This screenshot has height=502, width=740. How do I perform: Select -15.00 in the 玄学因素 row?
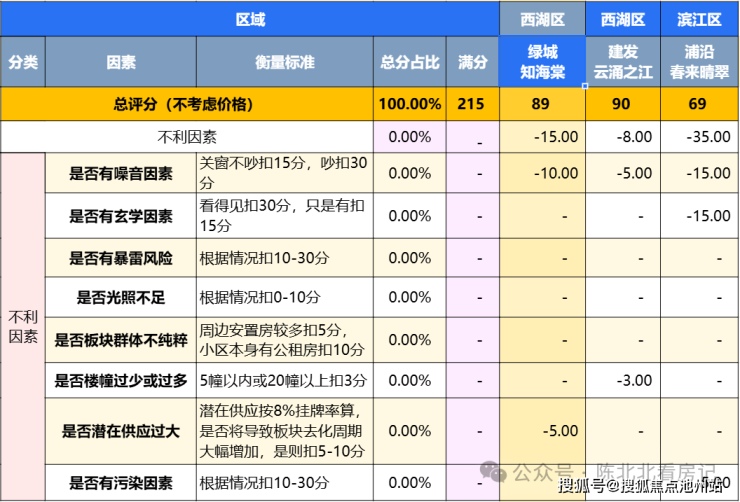pos(699,216)
